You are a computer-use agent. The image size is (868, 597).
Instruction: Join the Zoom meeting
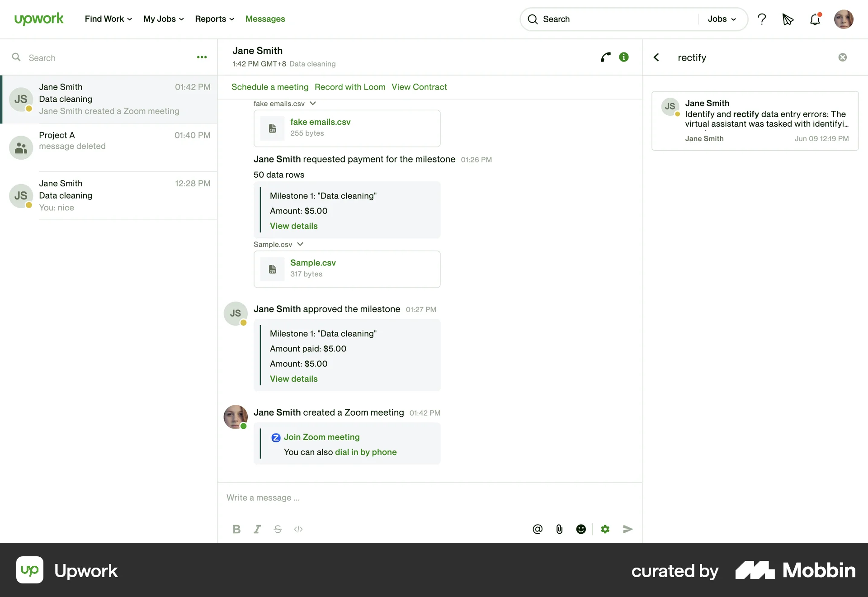pyautogui.click(x=321, y=436)
